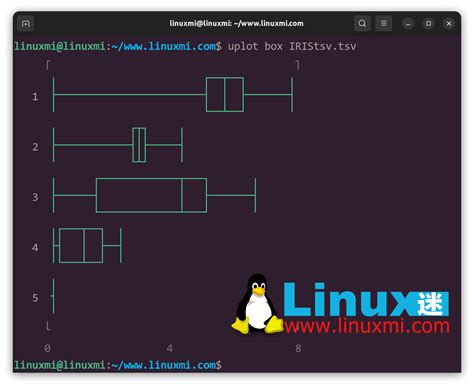Click the box plot row label 1
Viewport: 474px width, 387px height.
pos(35,97)
